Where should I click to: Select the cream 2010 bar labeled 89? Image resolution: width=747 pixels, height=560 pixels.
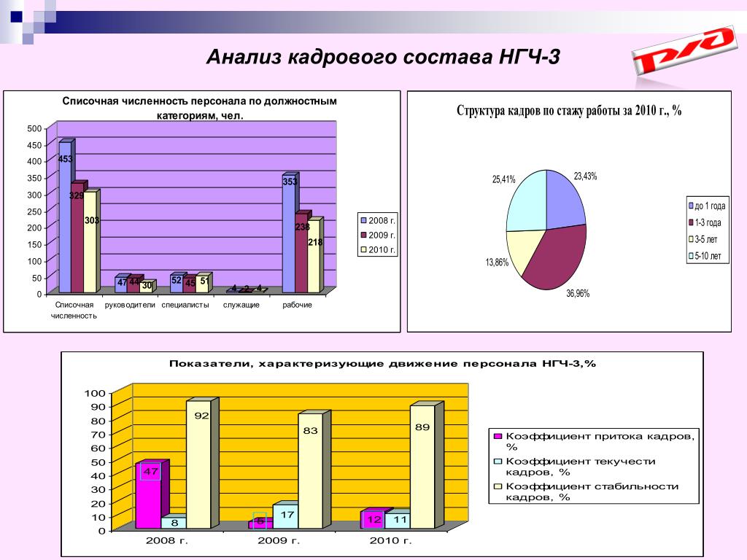422,467
